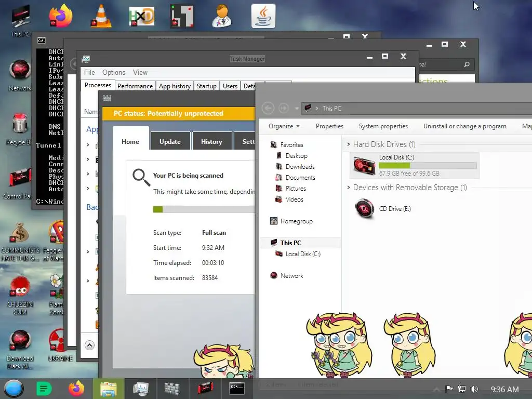Switch to Performance tab in Task Manager
This screenshot has height=399, width=532.
[x=135, y=86]
